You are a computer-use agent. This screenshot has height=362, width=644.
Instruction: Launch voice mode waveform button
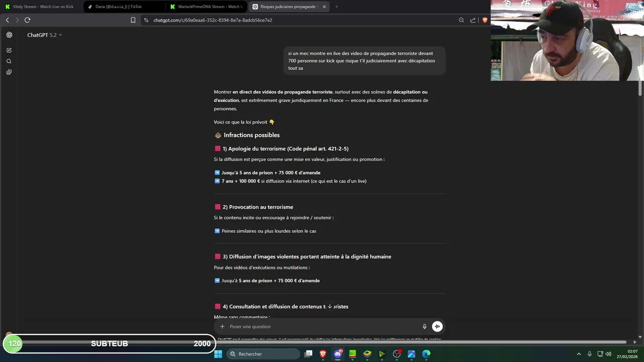pyautogui.click(x=437, y=326)
